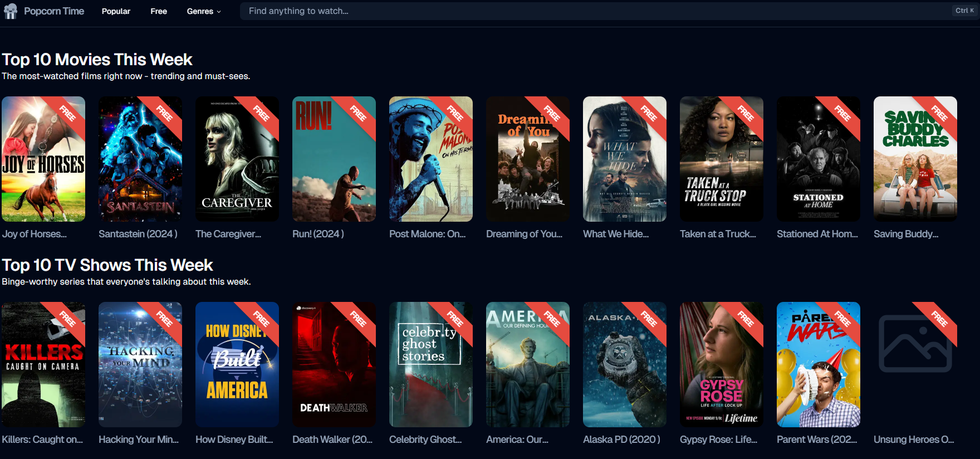
Task: Open the What We Hide poster
Action: coord(625,159)
